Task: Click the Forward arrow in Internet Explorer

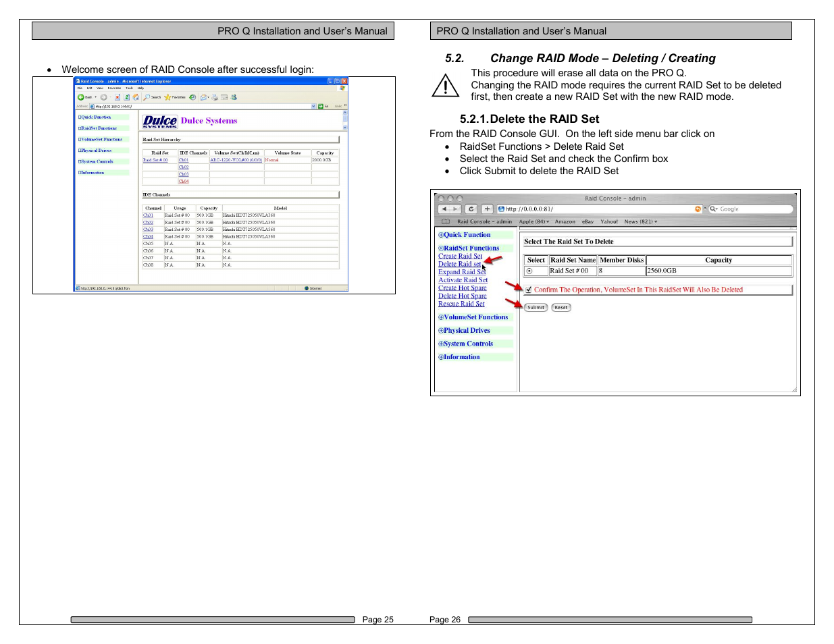Action: pyautogui.click(x=103, y=97)
